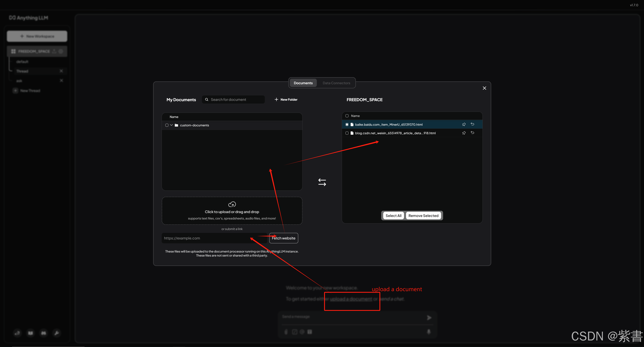Image resolution: width=644 pixels, height=347 pixels.
Task: Remove baike.baidu.com document via return arrow
Action: point(472,124)
